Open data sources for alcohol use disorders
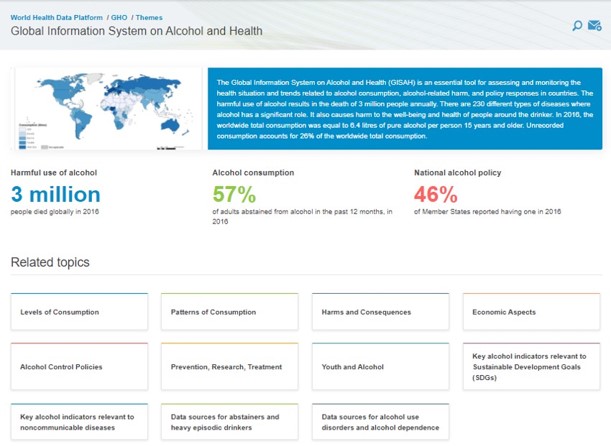The height and width of the screenshot is (446, 611). [380, 422]
